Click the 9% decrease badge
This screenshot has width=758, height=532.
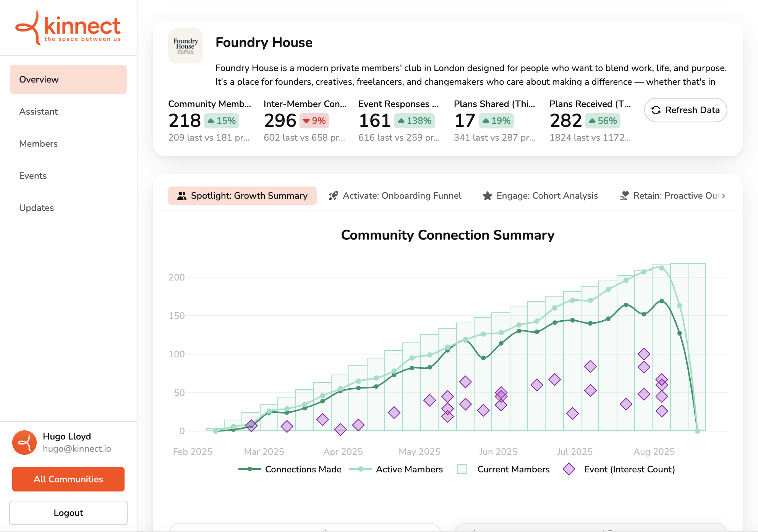314,121
